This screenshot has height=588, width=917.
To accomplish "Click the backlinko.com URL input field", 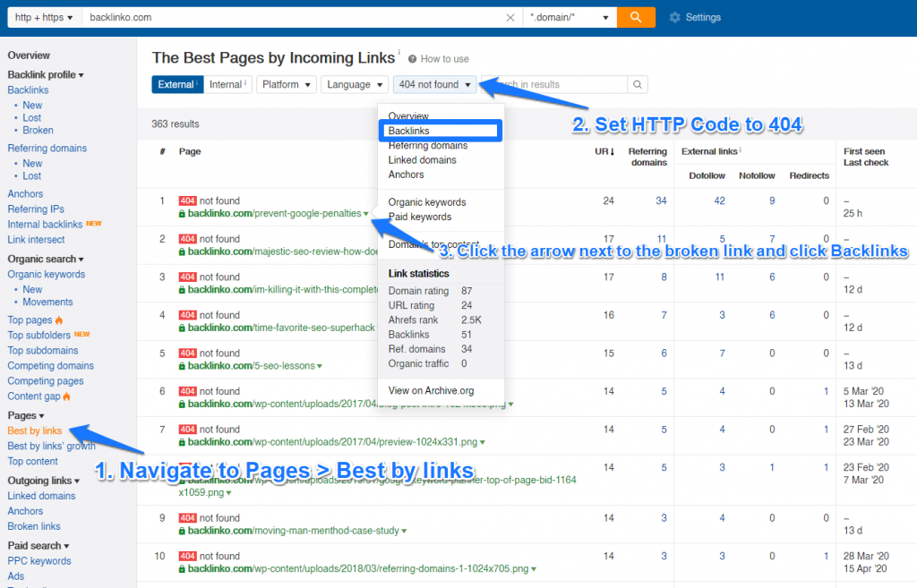I will click(293, 18).
